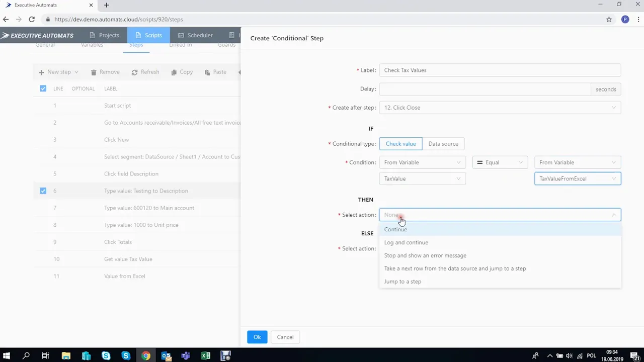
Task: Select the Continue action option
Action: pyautogui.click(x=395, y=229)
